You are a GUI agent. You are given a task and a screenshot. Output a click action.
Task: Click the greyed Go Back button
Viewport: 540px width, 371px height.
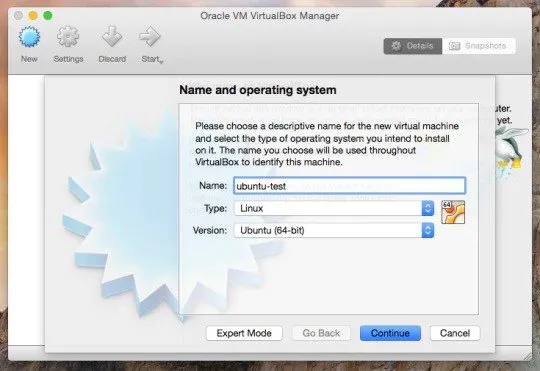point(321,333)
